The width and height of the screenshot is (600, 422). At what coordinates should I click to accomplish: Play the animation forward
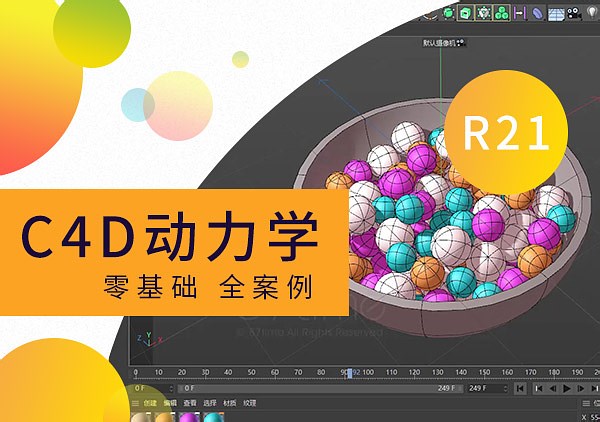point(567,388)
